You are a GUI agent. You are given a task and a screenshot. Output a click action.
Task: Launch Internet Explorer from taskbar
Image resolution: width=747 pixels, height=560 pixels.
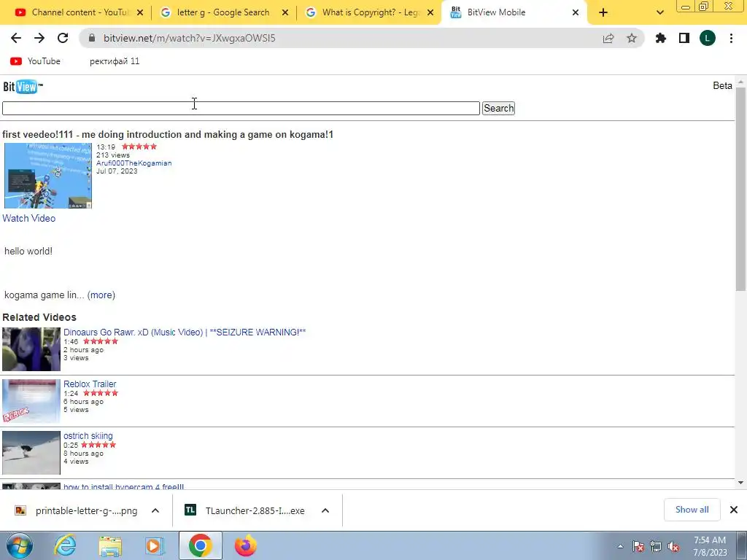tap(65, 545)
